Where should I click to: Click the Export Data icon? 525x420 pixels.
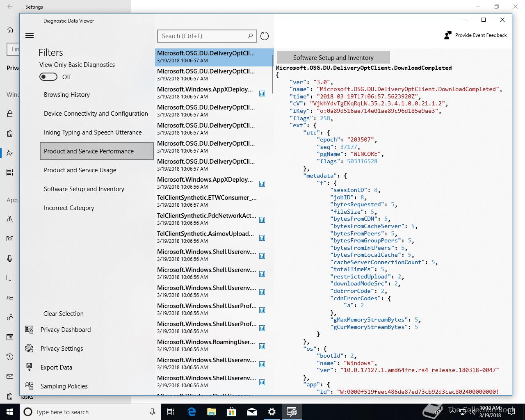pyautogui.click(x=29, y=367)
